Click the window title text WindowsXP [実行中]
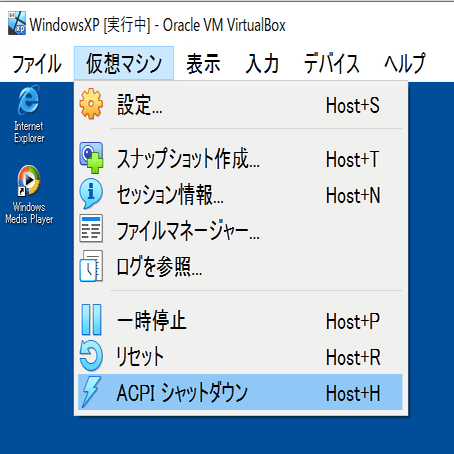Viewport: 454px width, 454px height. 90,25
